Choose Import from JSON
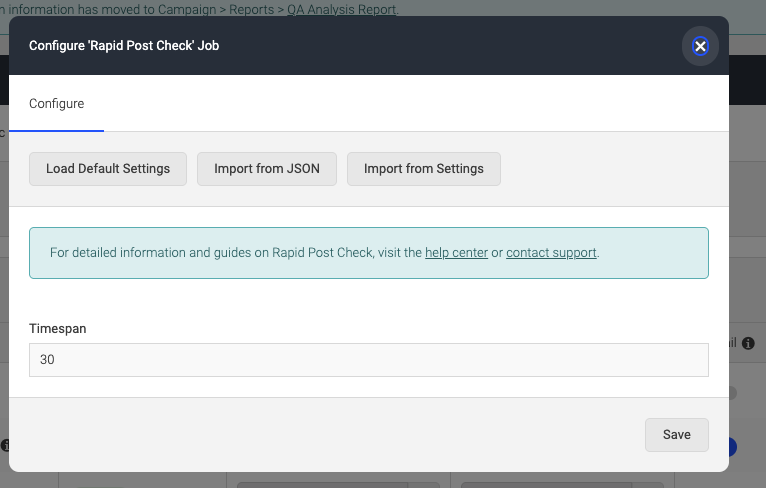The width and height of the screenshot is (766, 488). [267, 169]
